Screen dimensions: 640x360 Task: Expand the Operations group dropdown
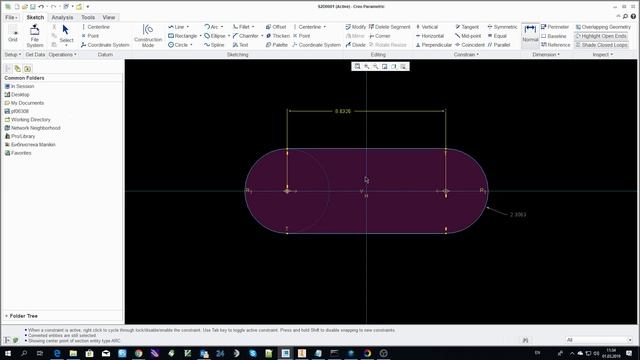tap(62, 55)
